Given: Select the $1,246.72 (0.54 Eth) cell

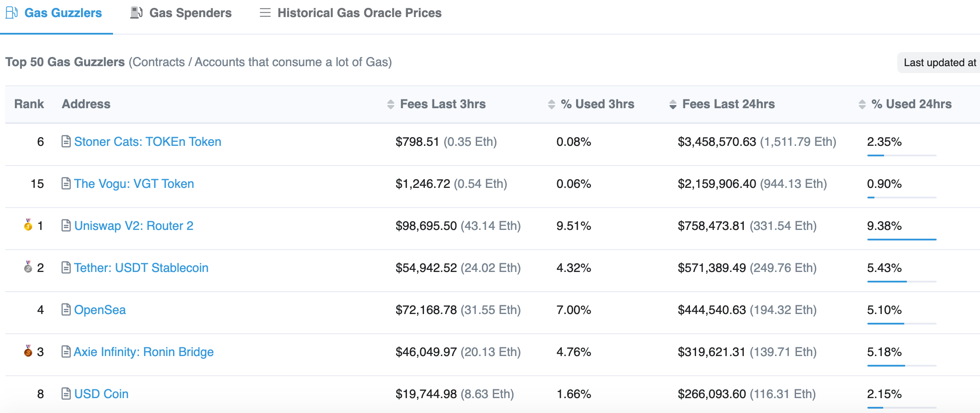Looking at the screenshot, I should click(451, 184).
